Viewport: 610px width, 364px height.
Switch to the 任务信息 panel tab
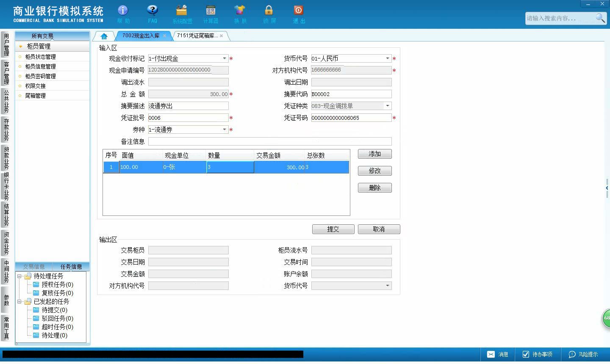(71, 267)
